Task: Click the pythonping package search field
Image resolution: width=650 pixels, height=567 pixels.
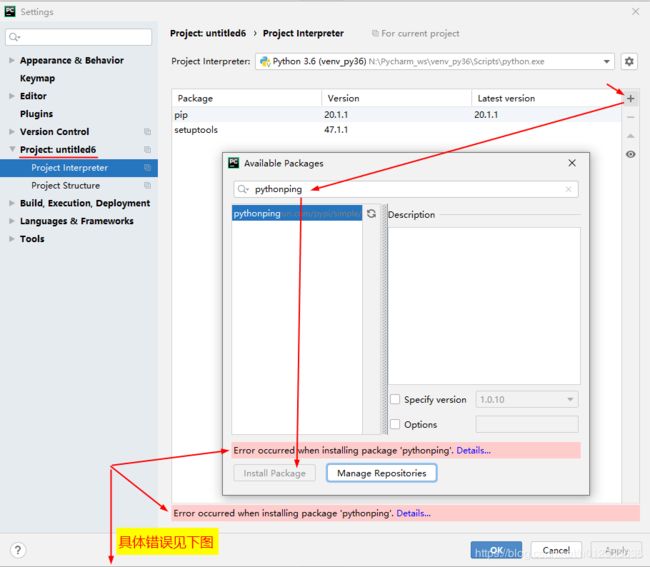Action: coord(405,189)
